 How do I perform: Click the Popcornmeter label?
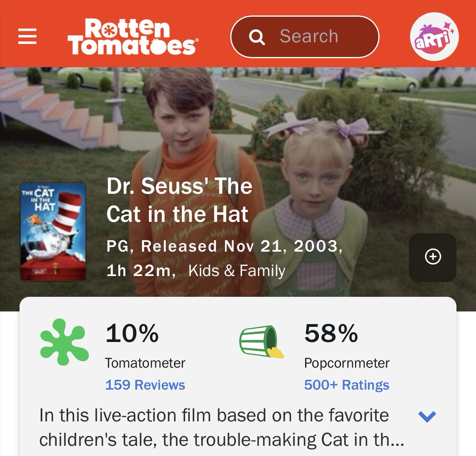coord(347,363)
